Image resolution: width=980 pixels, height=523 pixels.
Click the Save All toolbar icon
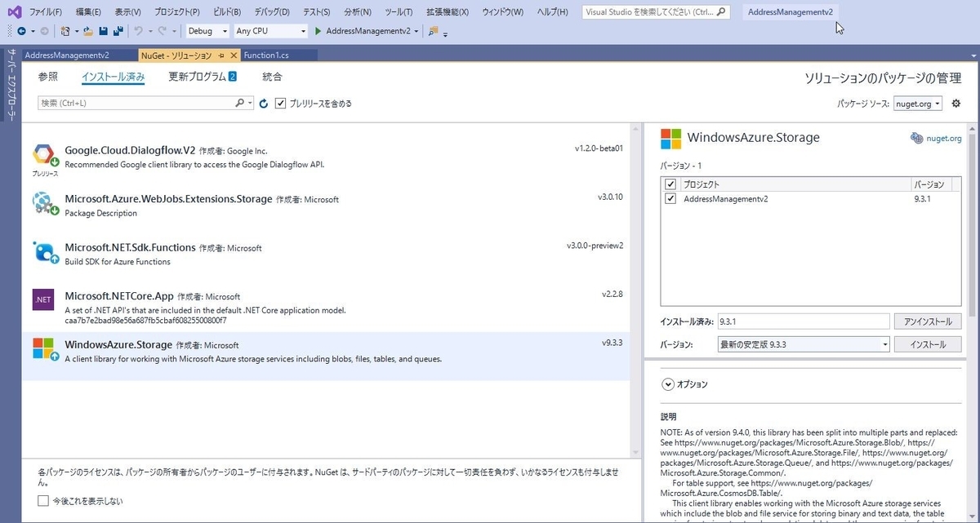(x=117, y=30)
